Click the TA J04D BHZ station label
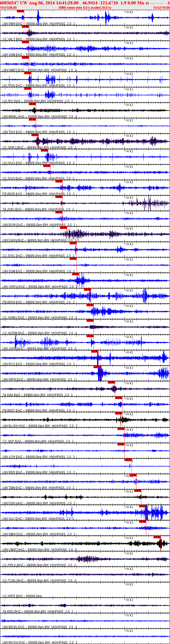The image size is (170, 644). pyautogui.click(x=39, y=209)
